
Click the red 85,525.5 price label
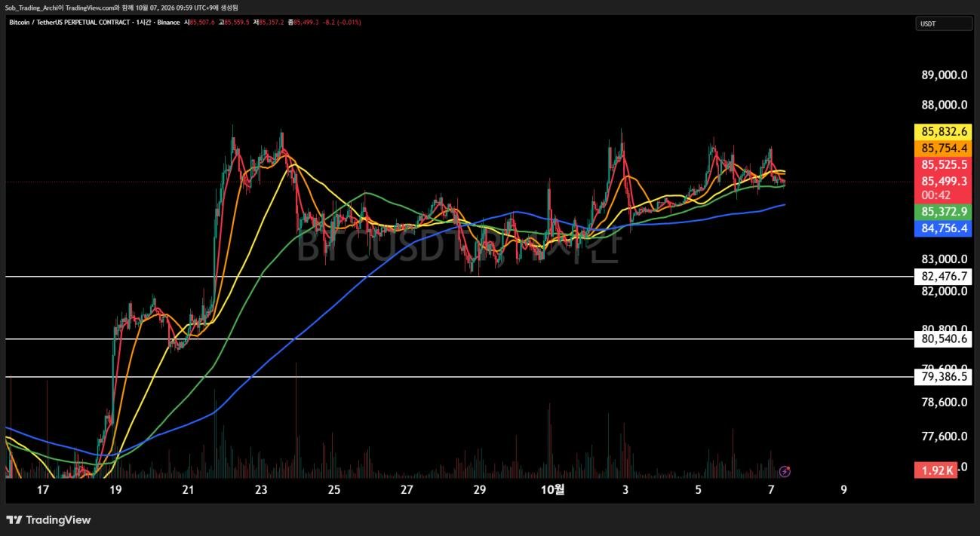(x=942, y=164)
